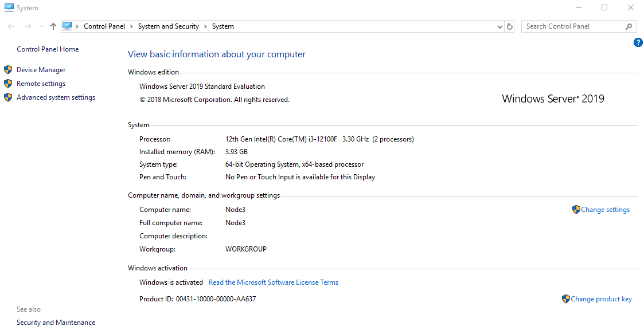Expand the chevron after System and Security

pos(205,26)
